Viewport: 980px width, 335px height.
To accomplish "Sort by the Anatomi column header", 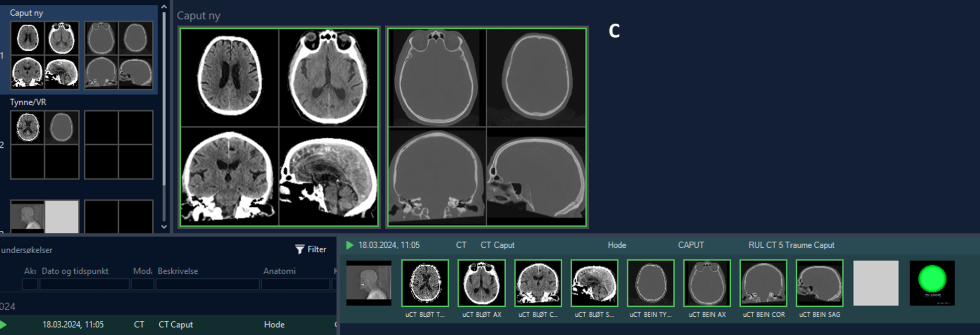I will tap(279, 271).
